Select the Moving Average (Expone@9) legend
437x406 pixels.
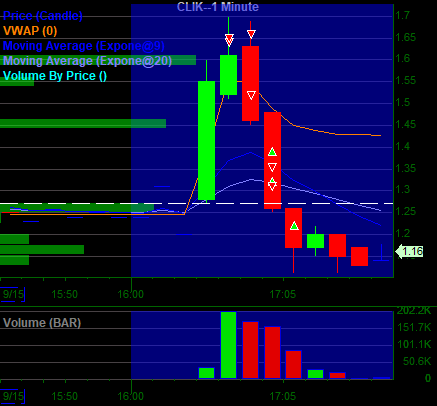84,46
